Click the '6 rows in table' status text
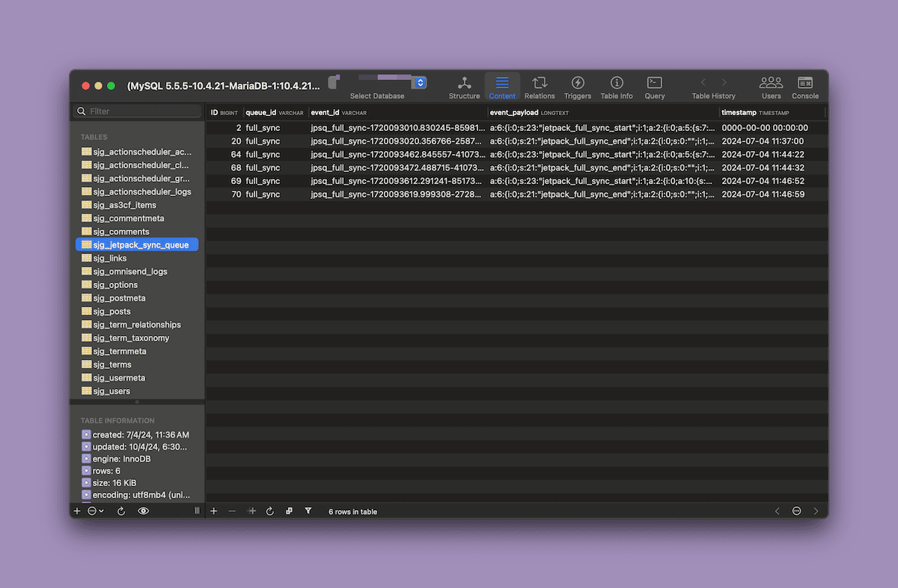Viewport: 898px width, 588px height. coord(352,512)
